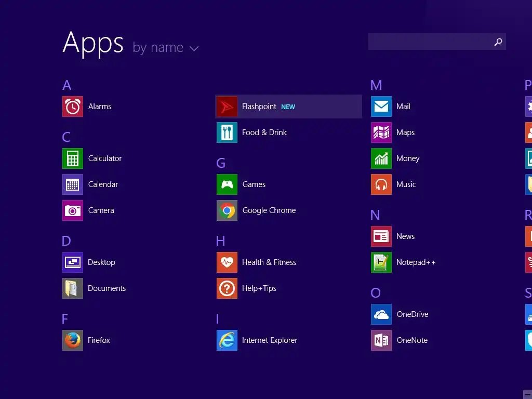
Task: Click the M group letter header
Action: click(376, 85)
